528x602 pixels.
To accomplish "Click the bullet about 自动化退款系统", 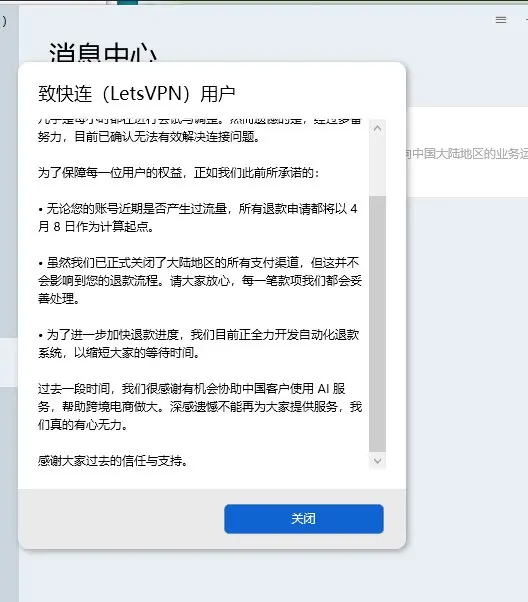I will click(199, 344).
